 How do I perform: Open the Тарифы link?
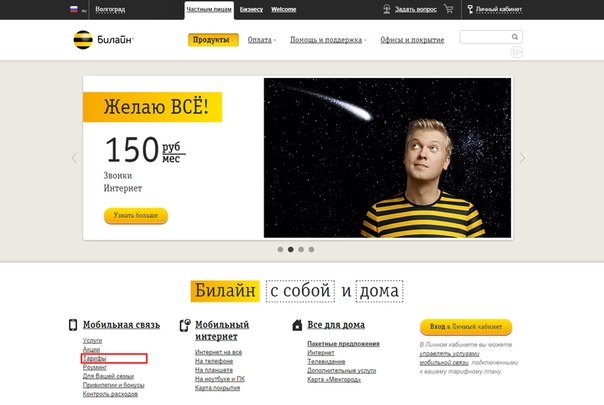94,358
